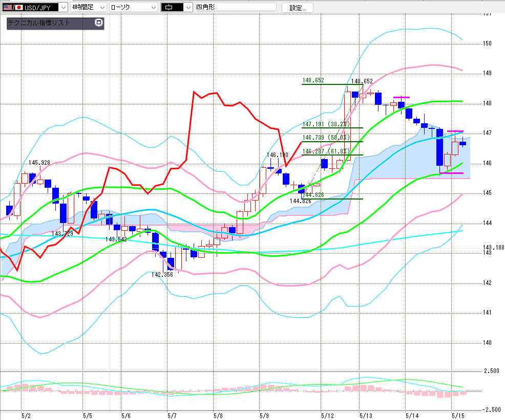Click the 142.356 low price label
The image size is (505, 420).
click(x=162, y=275)
